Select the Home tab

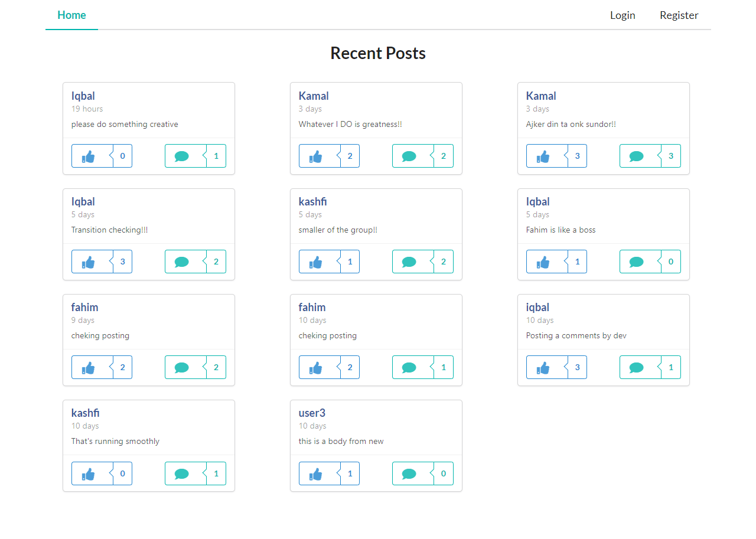coord(71,15)
